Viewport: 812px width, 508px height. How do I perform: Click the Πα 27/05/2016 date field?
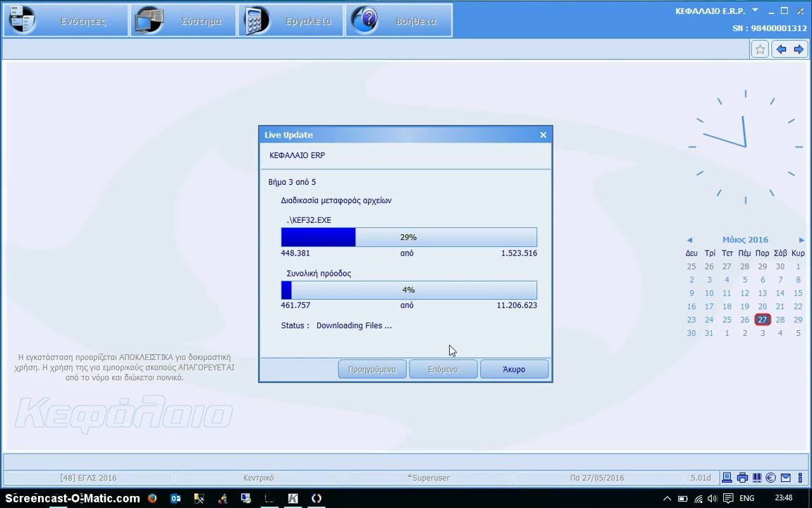597,478
